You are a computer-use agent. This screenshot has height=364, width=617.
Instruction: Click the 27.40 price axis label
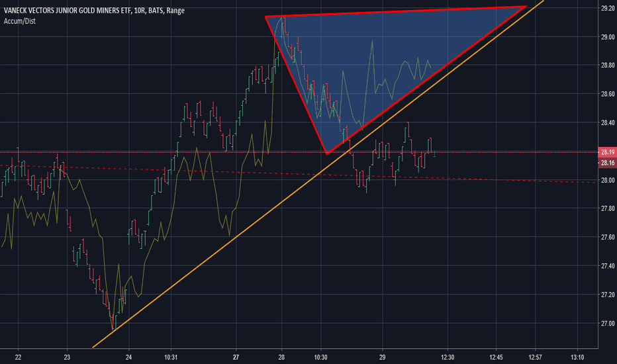pos(608,266)
